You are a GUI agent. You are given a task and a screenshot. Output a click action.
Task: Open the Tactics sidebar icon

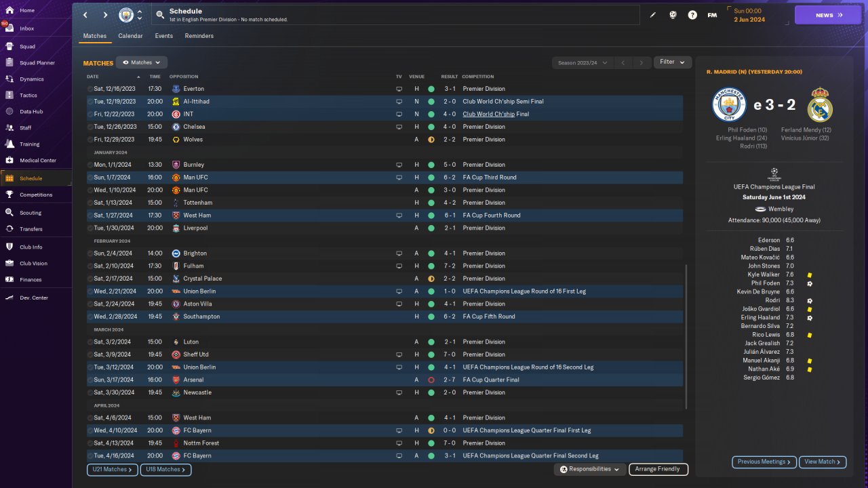click(x=9, y=96)
